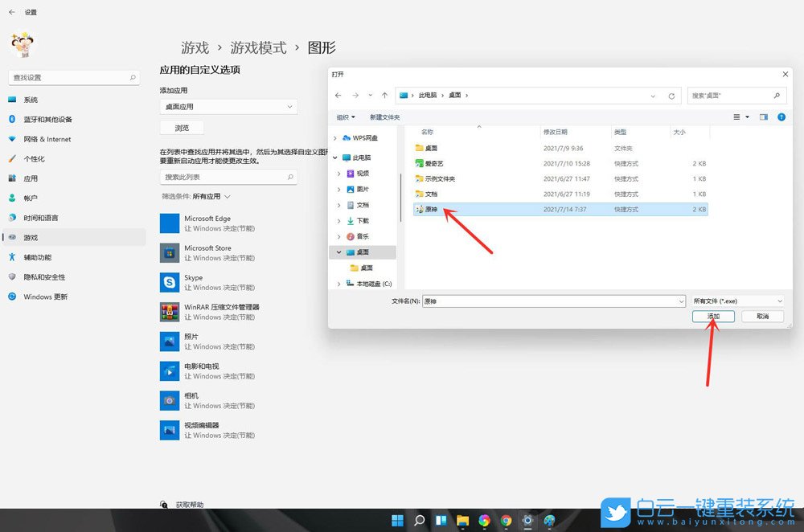
Task: Open the 桌面应用 dropdown under 添加应用
Action: coord(228,106)
